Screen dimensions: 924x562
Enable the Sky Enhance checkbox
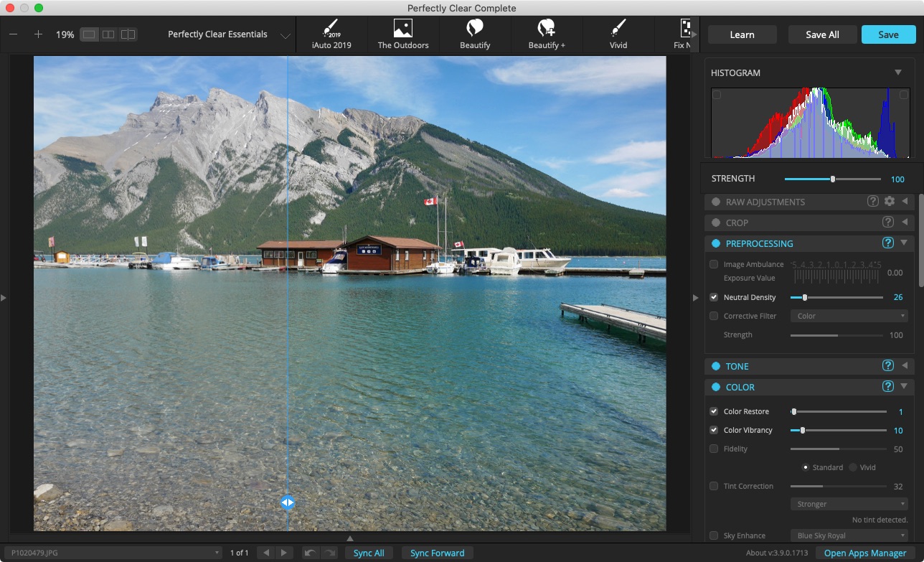point(714,535)
